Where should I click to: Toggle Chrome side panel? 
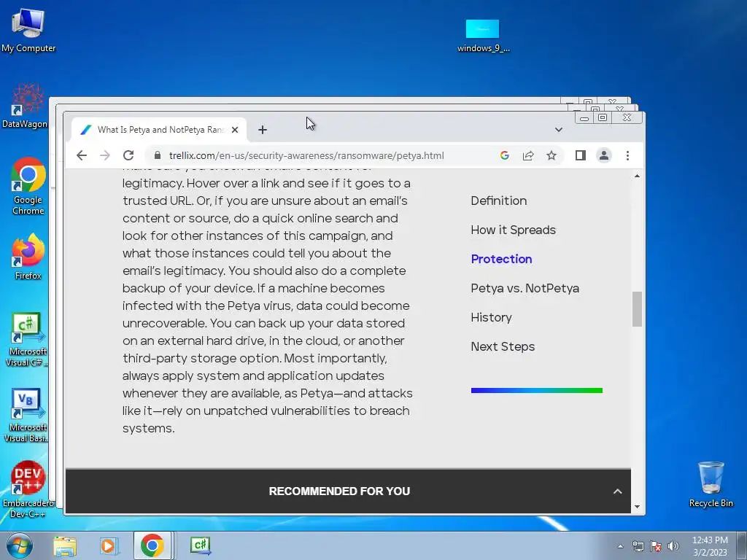click(580, 155)
